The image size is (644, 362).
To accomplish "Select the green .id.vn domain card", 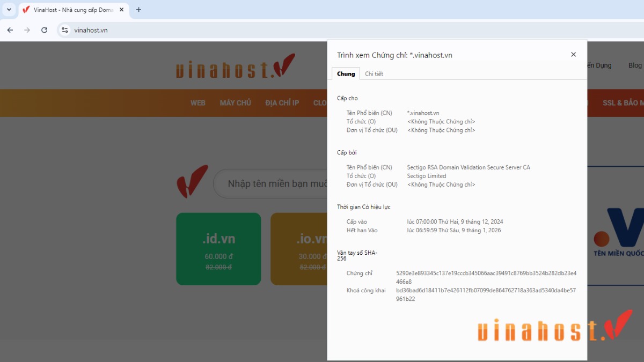I will (218, 249).
